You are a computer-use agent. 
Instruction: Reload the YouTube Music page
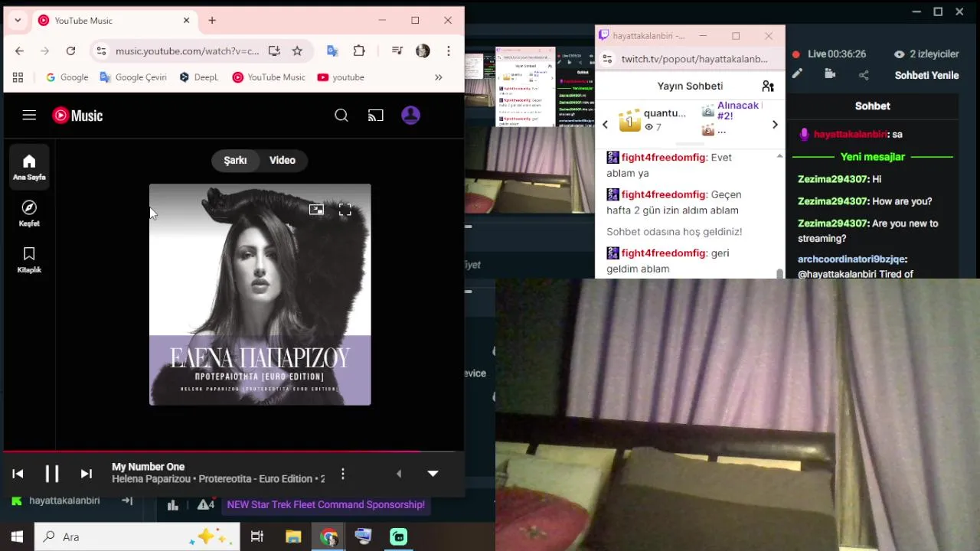point(70,51)
